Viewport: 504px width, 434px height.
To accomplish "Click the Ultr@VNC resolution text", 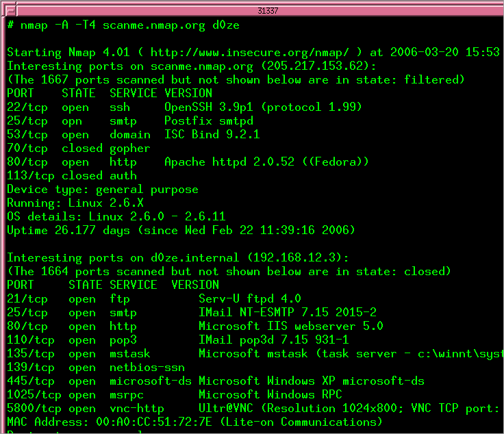I will point(351,408).
